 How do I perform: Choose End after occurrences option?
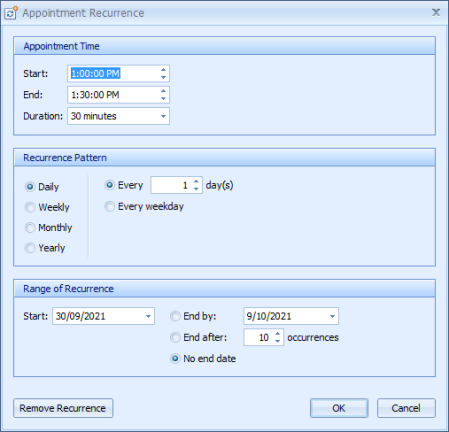199,337
